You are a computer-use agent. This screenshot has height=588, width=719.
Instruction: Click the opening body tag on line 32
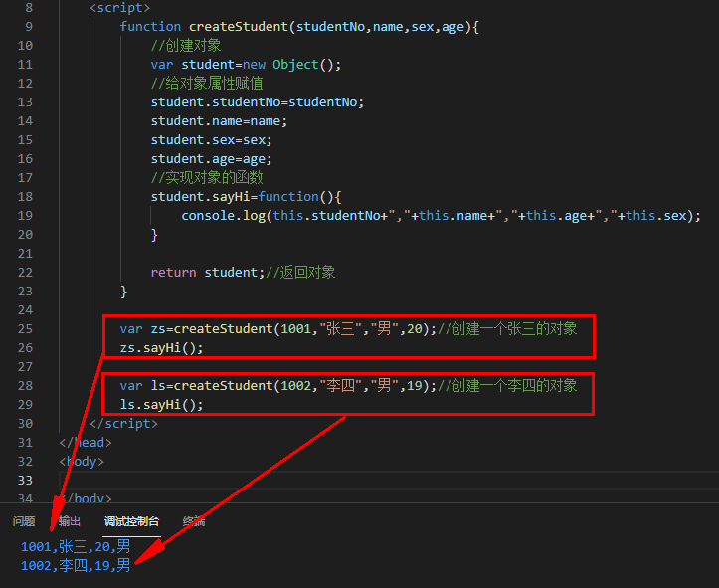click(x=82, y=461)
